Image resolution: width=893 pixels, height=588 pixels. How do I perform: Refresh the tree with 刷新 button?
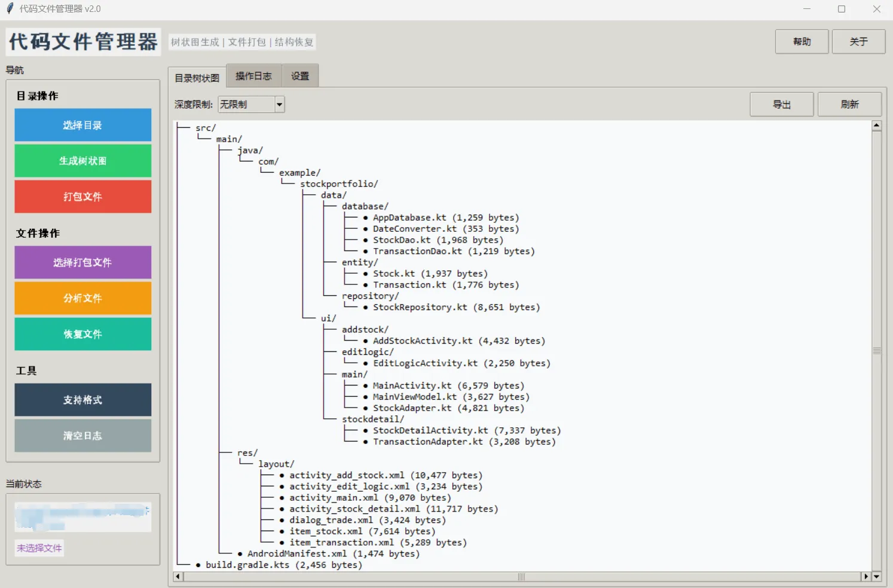[849, 105]
